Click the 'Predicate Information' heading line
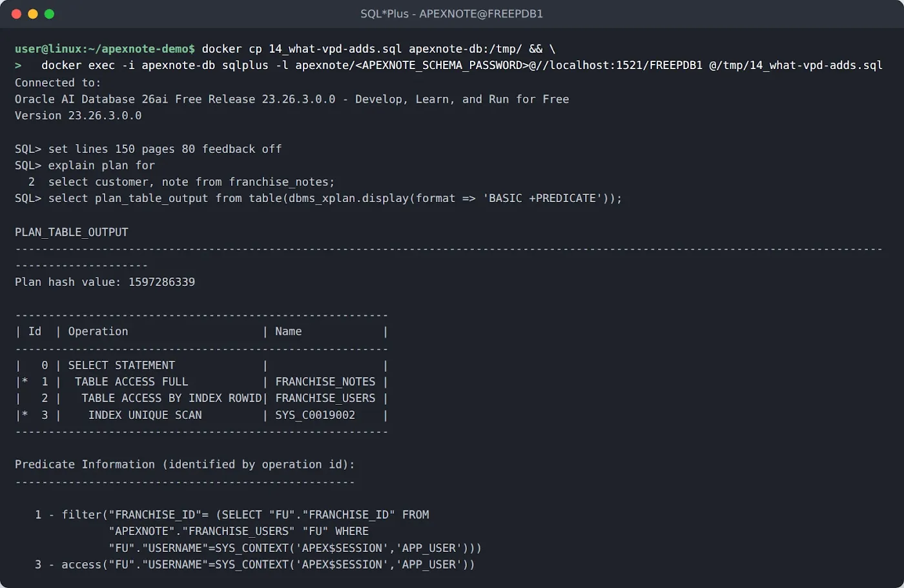 pyautogui.click(x=185, y=465)
